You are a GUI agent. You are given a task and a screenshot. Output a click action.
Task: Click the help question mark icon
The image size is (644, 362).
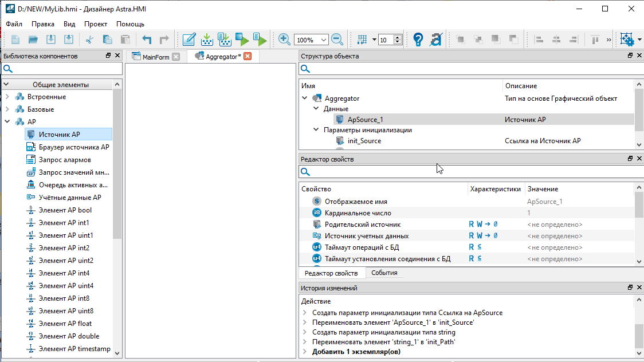[418, 40]
